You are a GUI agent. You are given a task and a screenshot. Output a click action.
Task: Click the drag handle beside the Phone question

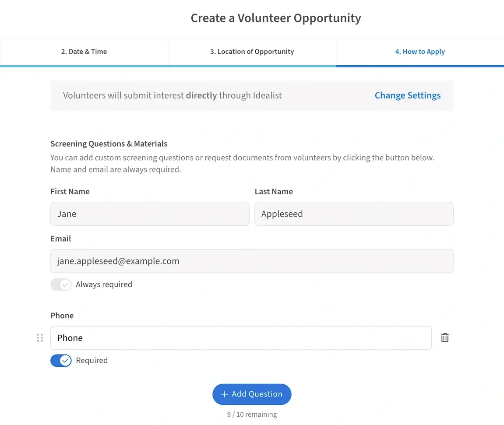point(40,337)
